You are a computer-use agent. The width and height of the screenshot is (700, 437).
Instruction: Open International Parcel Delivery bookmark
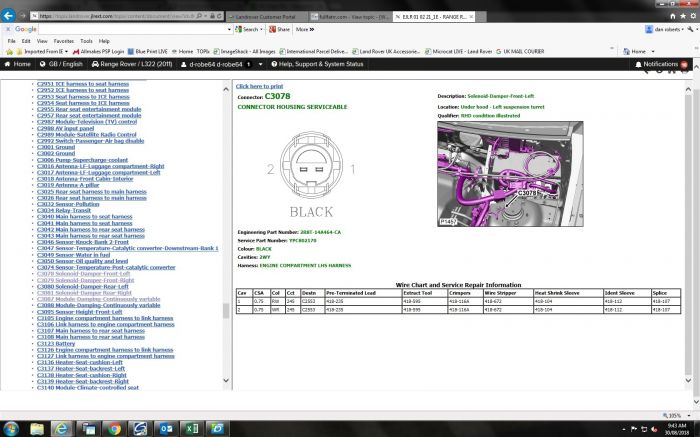click(313, 52)
